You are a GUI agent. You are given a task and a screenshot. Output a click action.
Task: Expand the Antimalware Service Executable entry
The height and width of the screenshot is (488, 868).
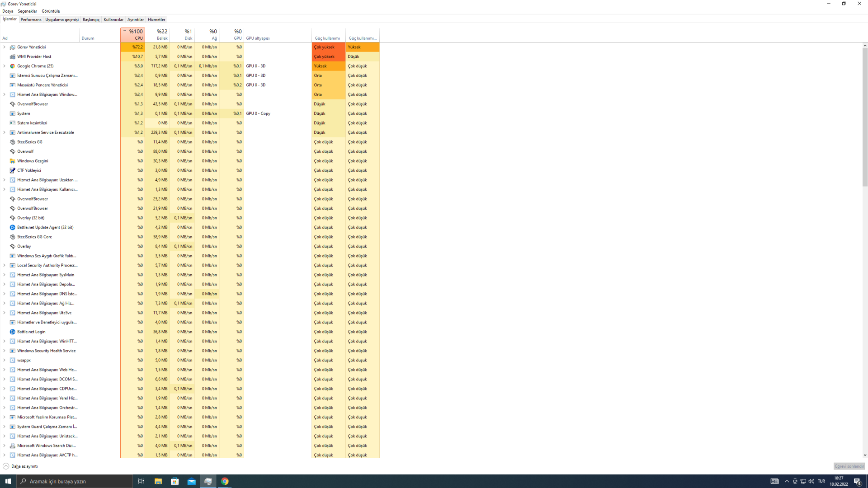click(5, 132)
